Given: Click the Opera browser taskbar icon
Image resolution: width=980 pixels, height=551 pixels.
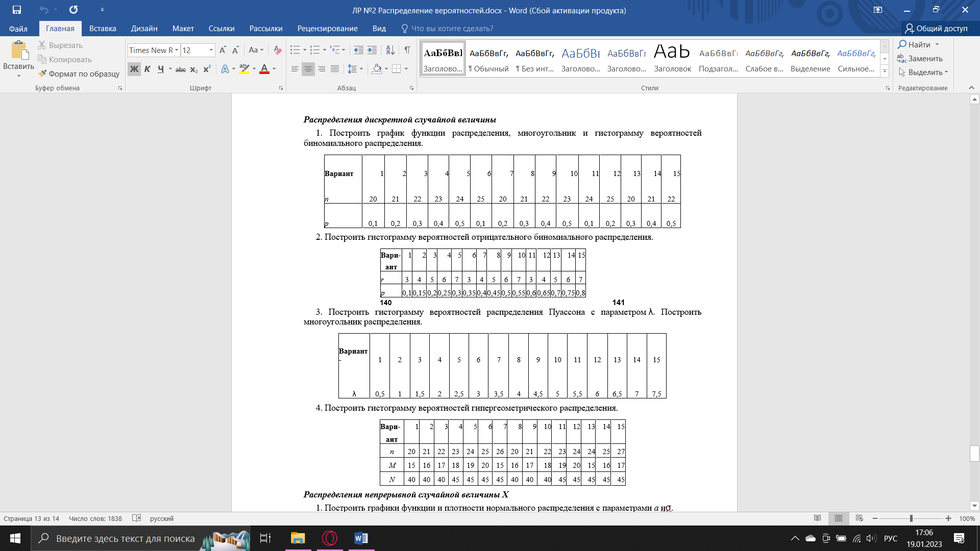Looking at the screenshot, I should [x=330, y=538].
